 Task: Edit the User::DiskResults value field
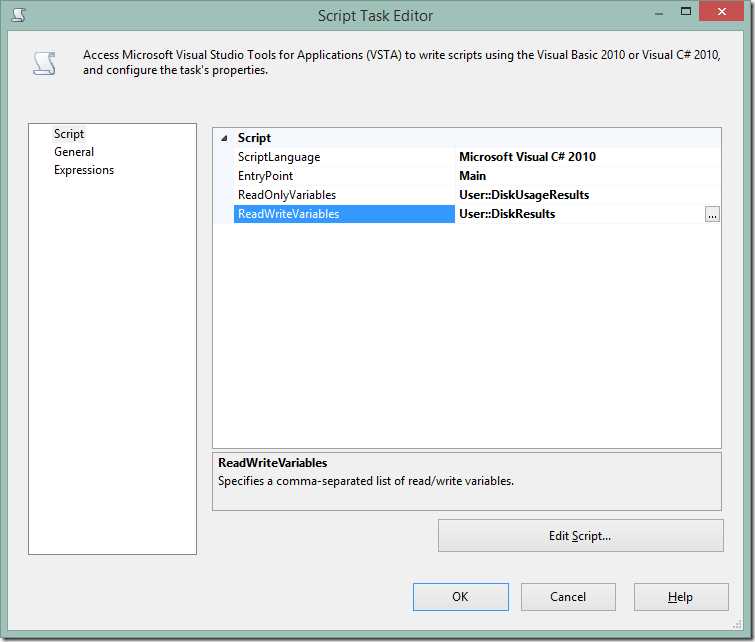[x=580, y=214]
